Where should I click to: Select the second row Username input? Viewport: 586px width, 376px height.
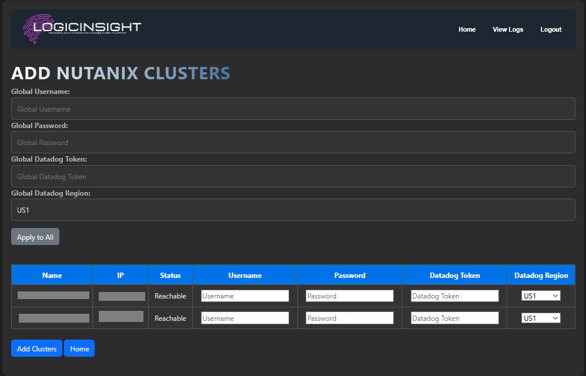pyautogui.click(x=245, y=318)
